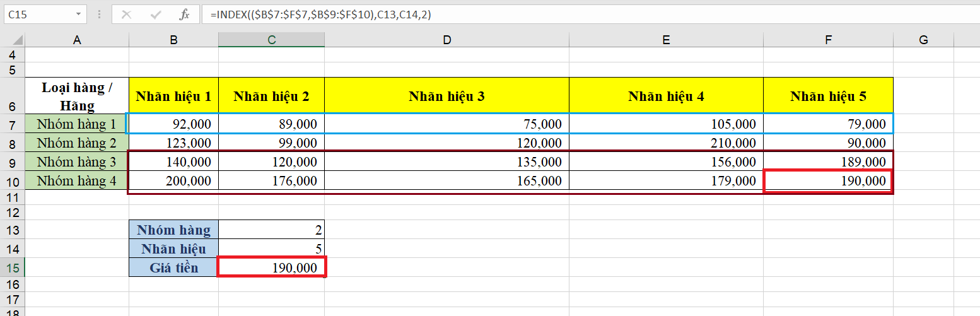Select row 15 header
The image size is (980, 316).
[x=12, y=268]
